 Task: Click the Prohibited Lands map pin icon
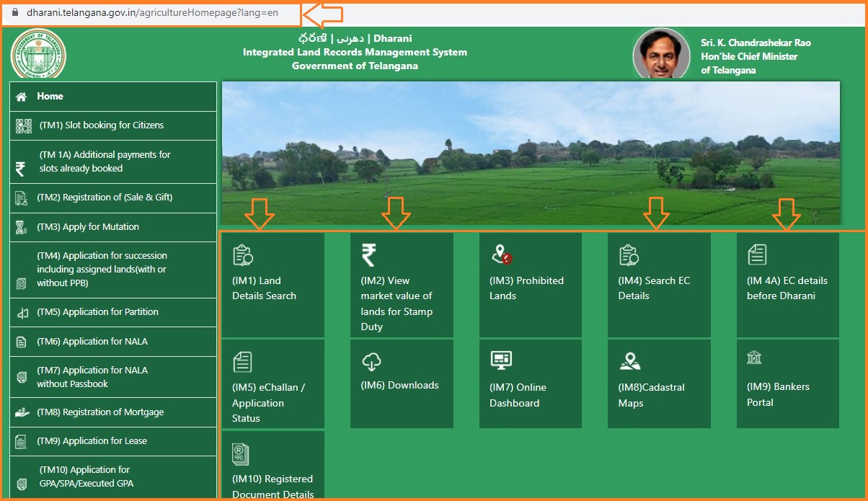pos(501,255)
